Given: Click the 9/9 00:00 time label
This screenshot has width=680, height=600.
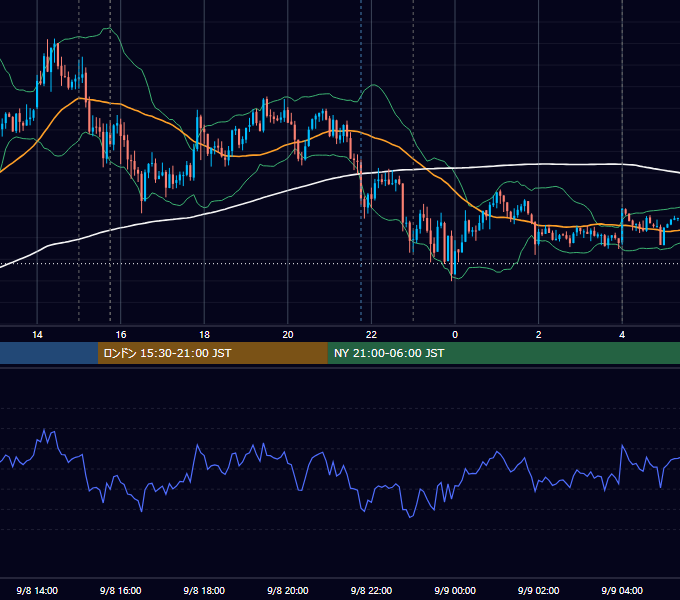Looking at the screenshot, I should [x=455, y=590].
